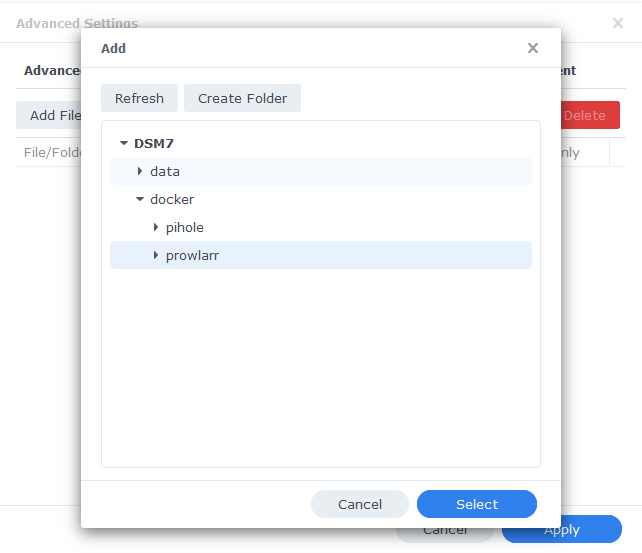
Task: Confirm with the Select button
Action: pyautogui.click(x=477, y=504)
